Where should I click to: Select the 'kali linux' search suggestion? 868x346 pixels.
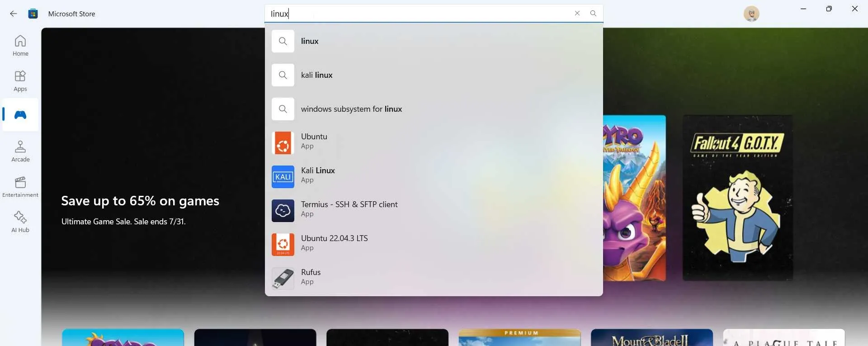pos(434,75)
